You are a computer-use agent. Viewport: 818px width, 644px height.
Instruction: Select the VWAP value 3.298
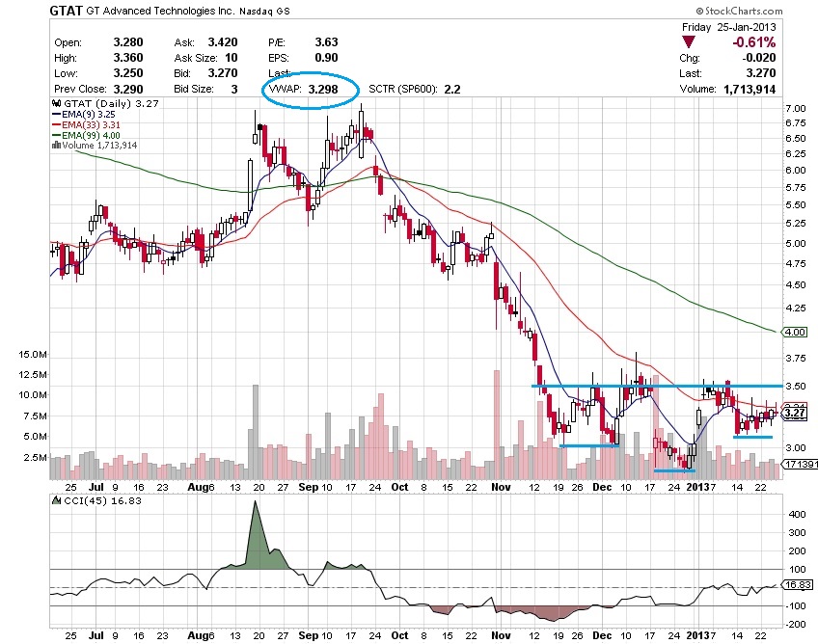point(323,89)
